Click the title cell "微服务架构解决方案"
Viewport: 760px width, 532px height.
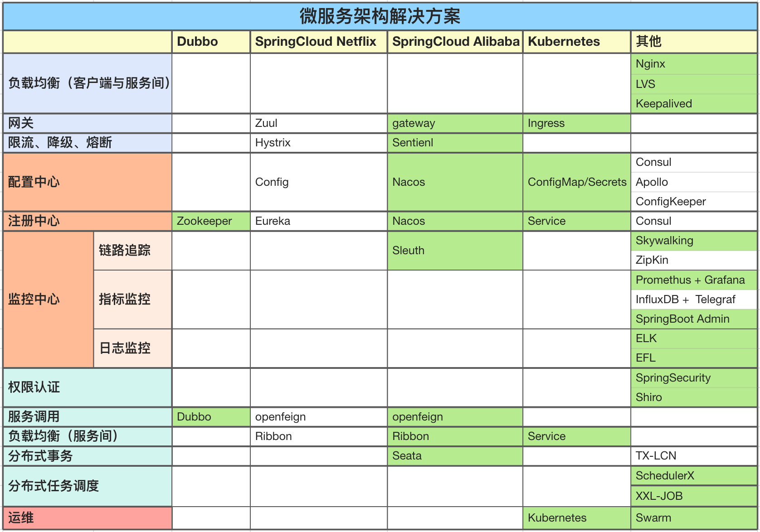pyautogui.click(x=380, y=16)
